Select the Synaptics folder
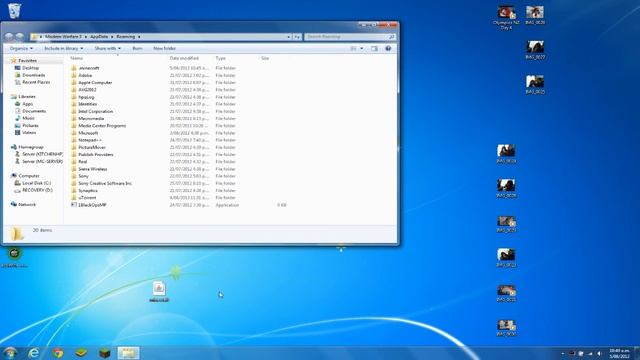640x360 pixels. (88, 191)
